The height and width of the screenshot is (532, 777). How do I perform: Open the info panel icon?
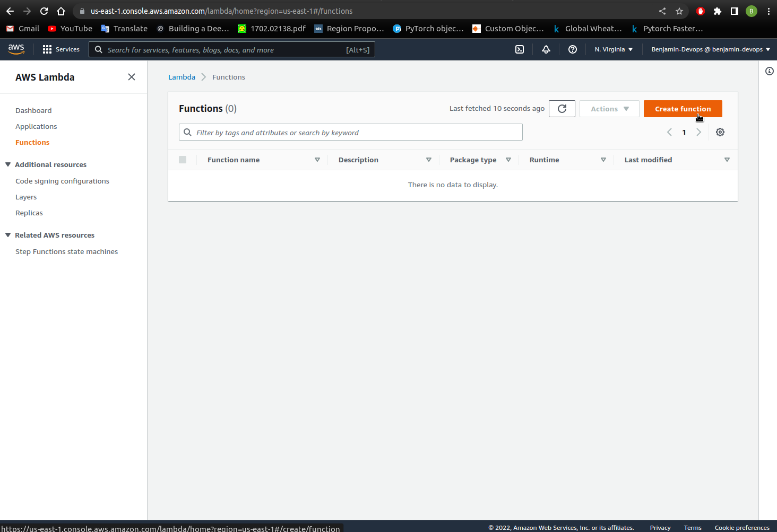click(x=770, y=71)
